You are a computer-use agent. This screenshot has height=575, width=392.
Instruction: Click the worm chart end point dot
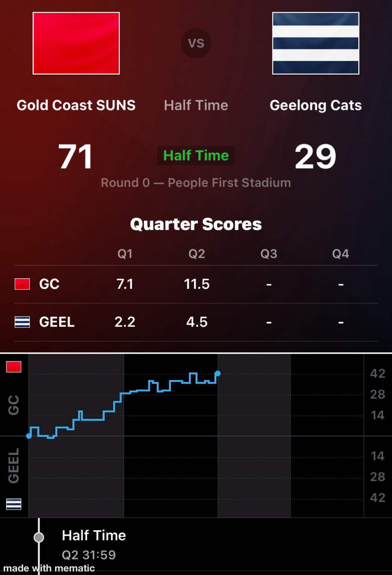(218, 373)
